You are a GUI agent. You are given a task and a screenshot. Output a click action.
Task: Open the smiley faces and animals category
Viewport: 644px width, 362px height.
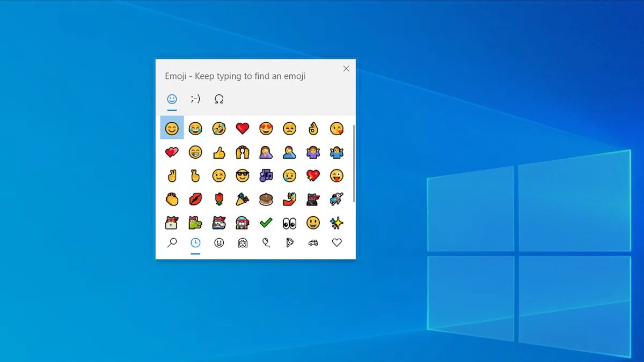pyautogui.click(x=219, y=243)
